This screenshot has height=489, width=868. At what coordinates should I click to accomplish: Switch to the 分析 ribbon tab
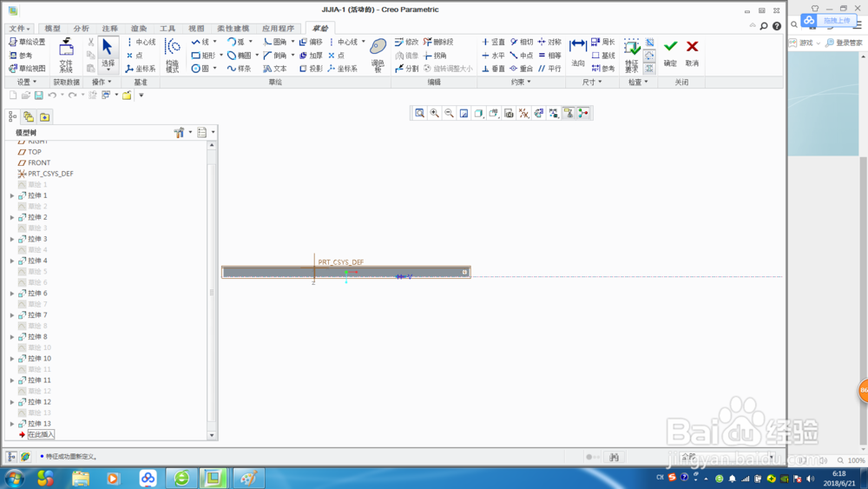click(x=81, y=29)
